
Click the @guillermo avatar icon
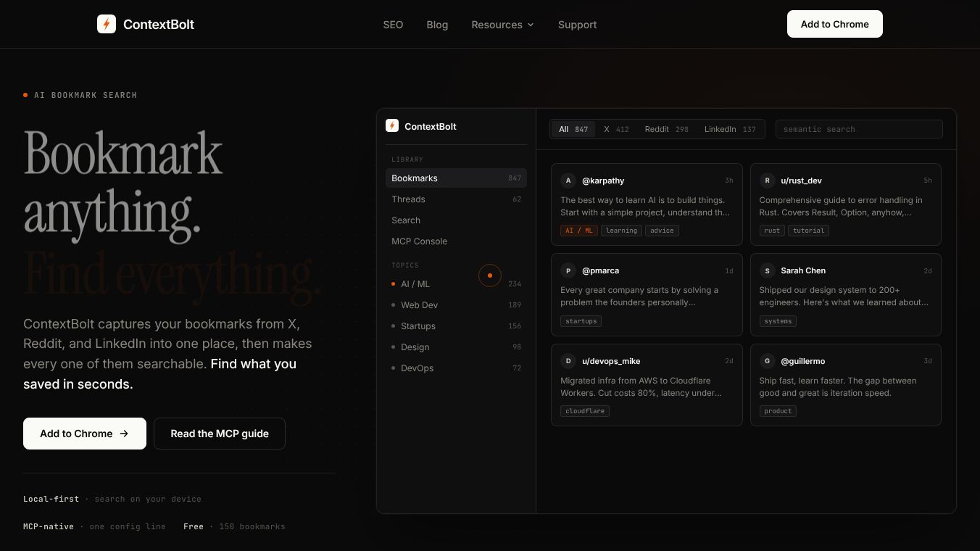point(767,361)
